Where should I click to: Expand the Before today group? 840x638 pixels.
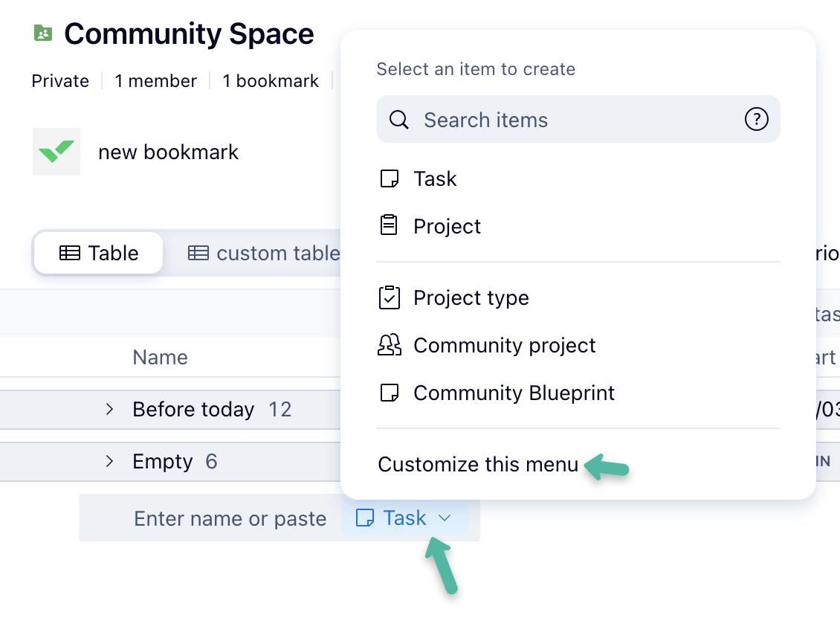[109, 409]
